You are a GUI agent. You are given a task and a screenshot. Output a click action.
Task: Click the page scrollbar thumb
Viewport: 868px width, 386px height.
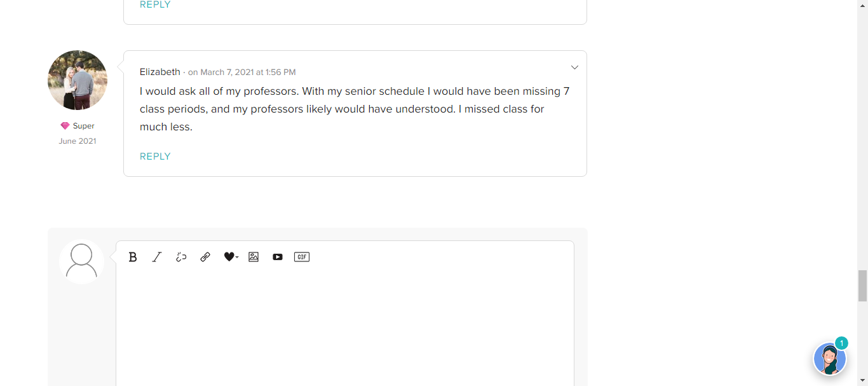click(x=862, y=286)
